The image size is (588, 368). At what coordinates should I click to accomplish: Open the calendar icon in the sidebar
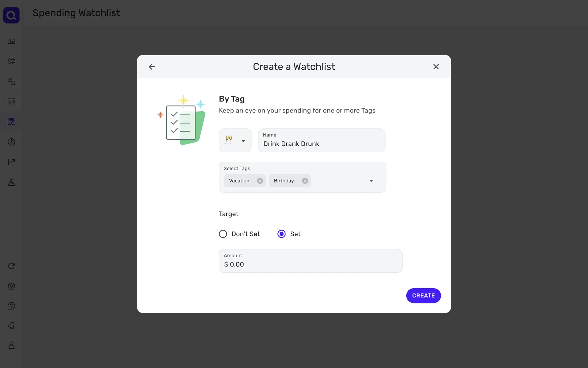[x=11, y=102]
